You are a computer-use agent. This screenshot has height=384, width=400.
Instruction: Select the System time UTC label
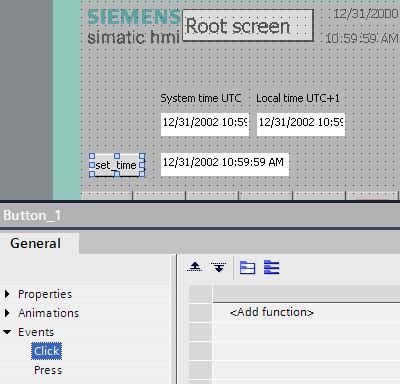point(201,98)
